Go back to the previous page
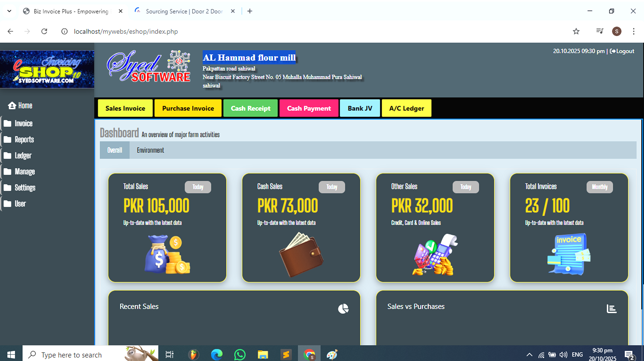This screenshot has width=644, height=361. (x=10, y=31)
